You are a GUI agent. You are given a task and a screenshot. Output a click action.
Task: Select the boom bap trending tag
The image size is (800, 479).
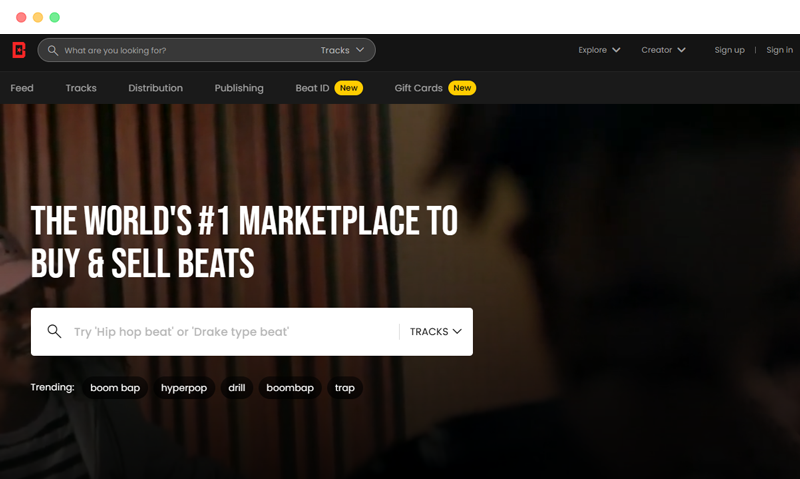pyautogui.click(x=115, y=388)
